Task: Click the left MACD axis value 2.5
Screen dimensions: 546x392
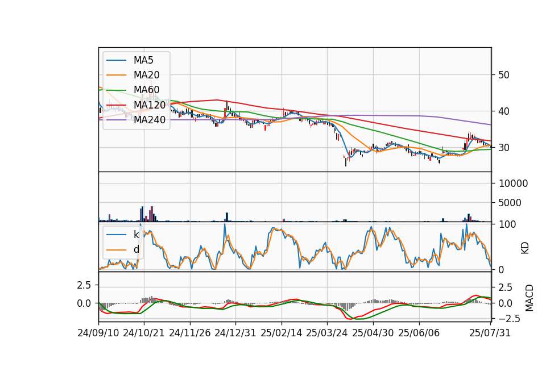Action: pyautogui.click(x=84, y=285)
